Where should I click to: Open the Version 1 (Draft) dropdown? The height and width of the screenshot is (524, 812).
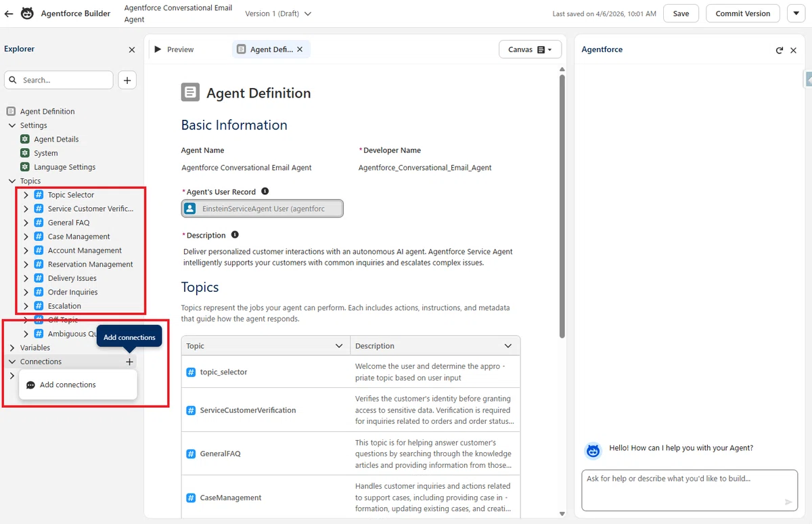coord(278,14)
